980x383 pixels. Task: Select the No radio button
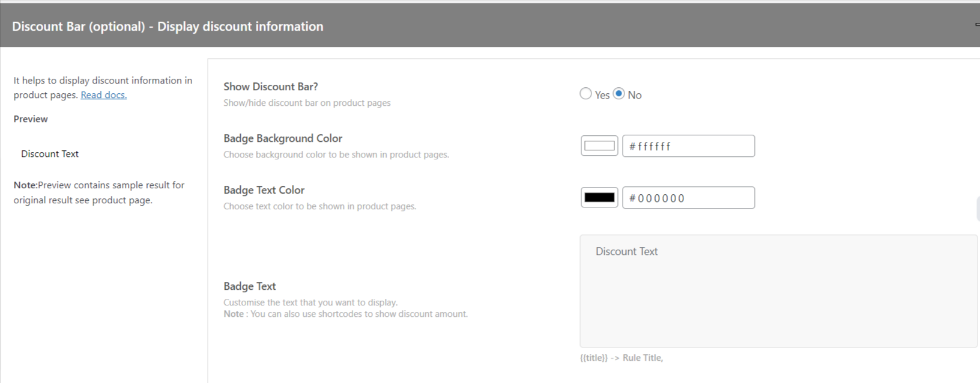[619, 94]
